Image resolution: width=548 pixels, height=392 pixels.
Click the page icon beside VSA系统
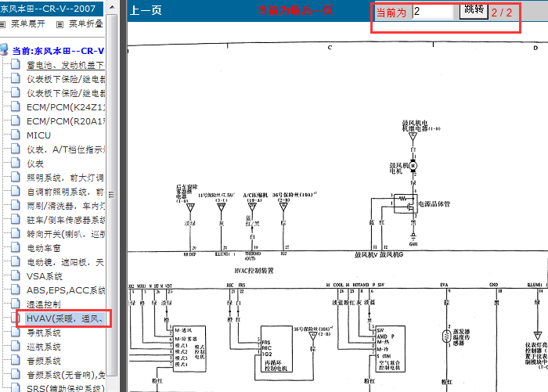pyautogui.click(x=16, y=275)
